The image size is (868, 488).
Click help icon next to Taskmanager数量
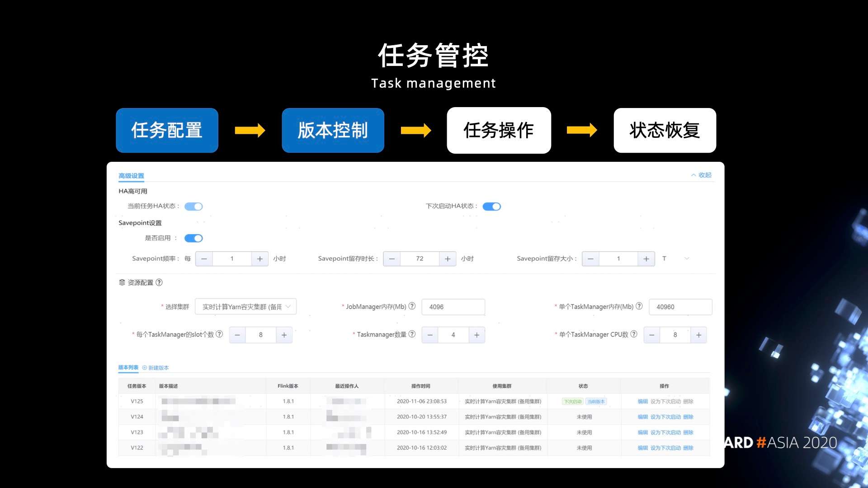point(412,334)
